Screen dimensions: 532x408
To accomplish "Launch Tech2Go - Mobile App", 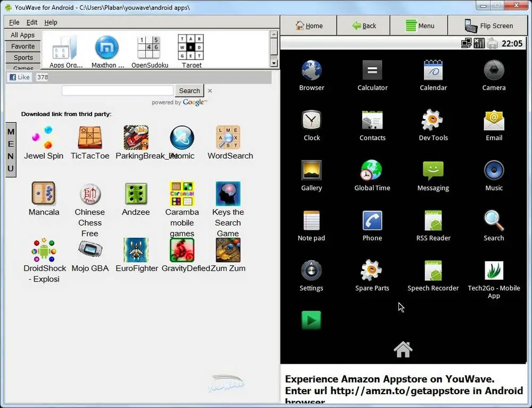I will [x=494, y=270].
